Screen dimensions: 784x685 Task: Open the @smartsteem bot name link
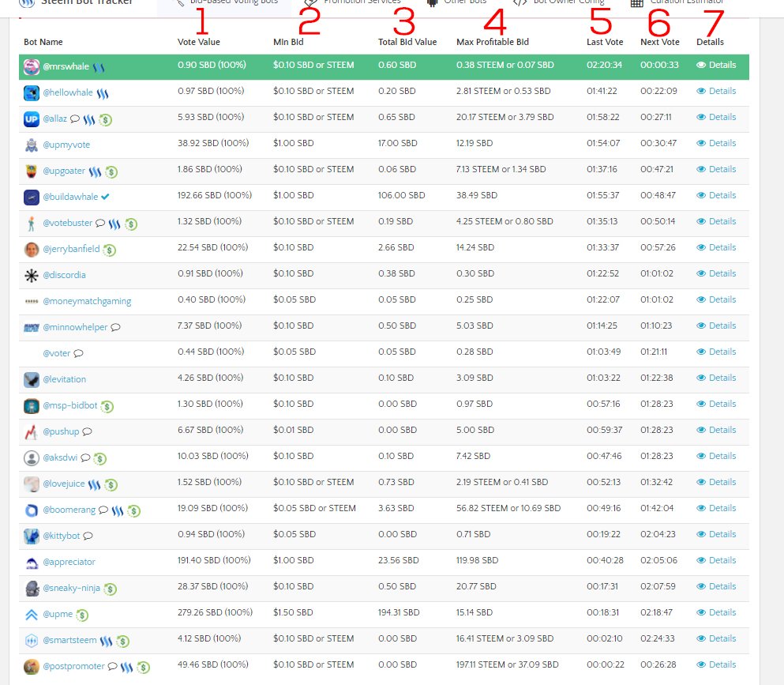pyautogui.click(x=70, y=640)
